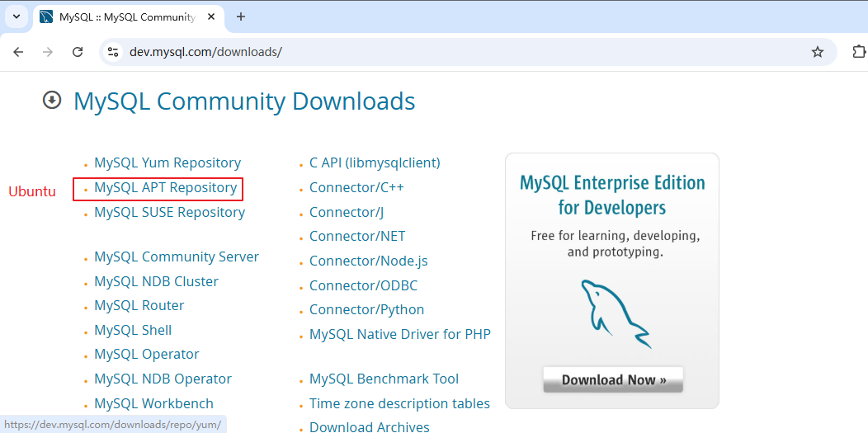Open MySQL Yum Repository link
868x433 pixels.
(167, 163)
